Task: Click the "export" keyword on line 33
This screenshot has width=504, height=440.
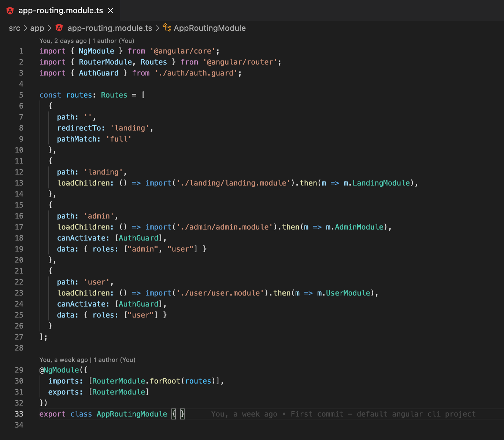Action: pos(52,414)
